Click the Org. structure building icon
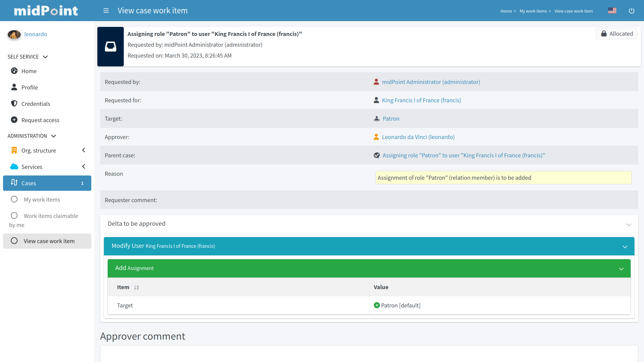 coord(14,150)
